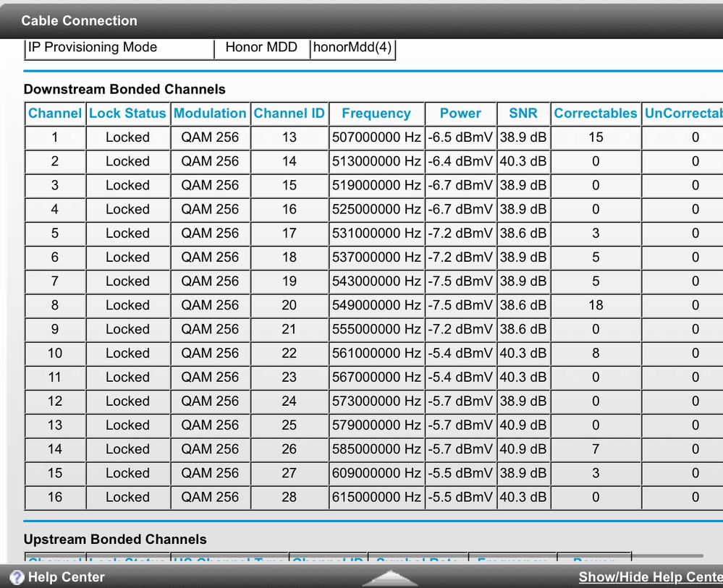Select the Power column header
Viewport: 723px width, 588px height.
tap(460, 114)
